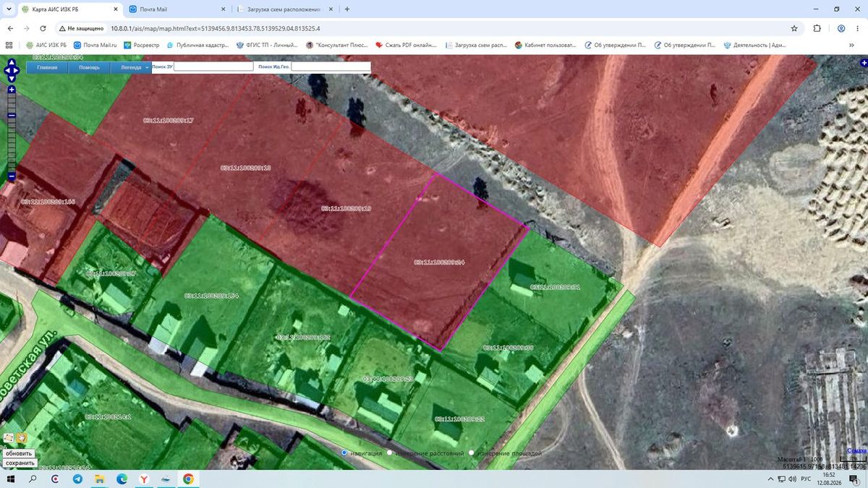
Task: Open the ФГИС ТП - Личный bookmark
Action: pyautogui.click(x=267, y=45)
